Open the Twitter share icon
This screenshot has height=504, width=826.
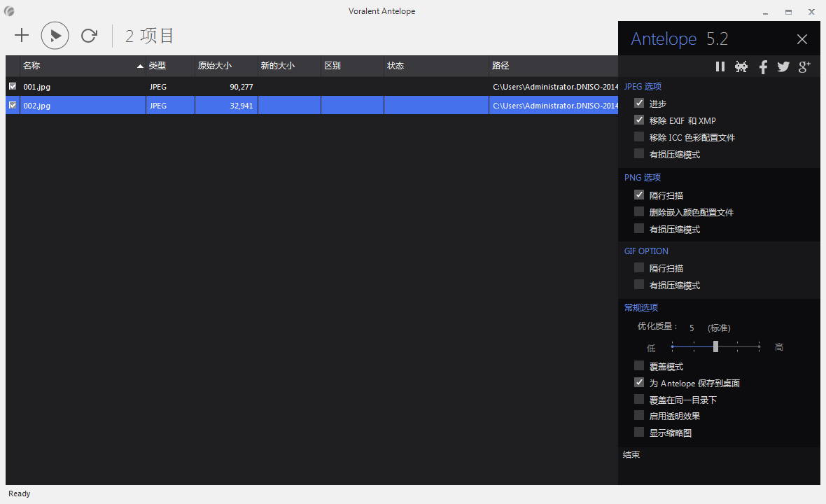[x=783, y=66]
